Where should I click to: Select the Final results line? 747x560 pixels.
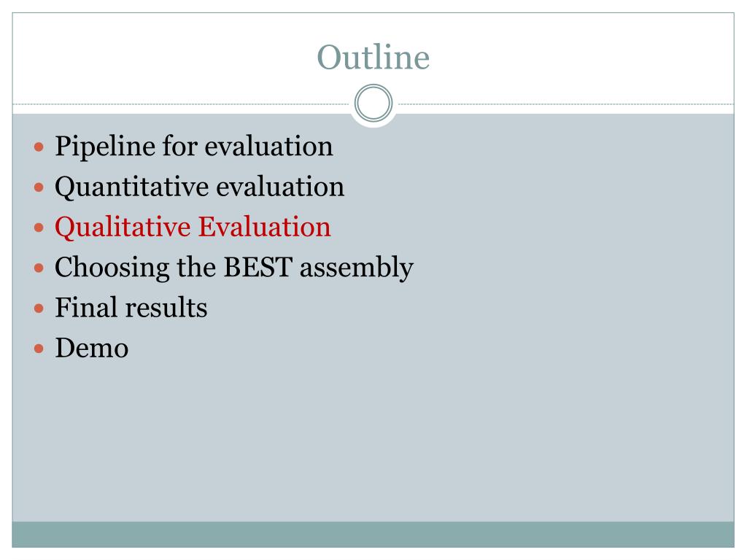(x=131, y=307)
